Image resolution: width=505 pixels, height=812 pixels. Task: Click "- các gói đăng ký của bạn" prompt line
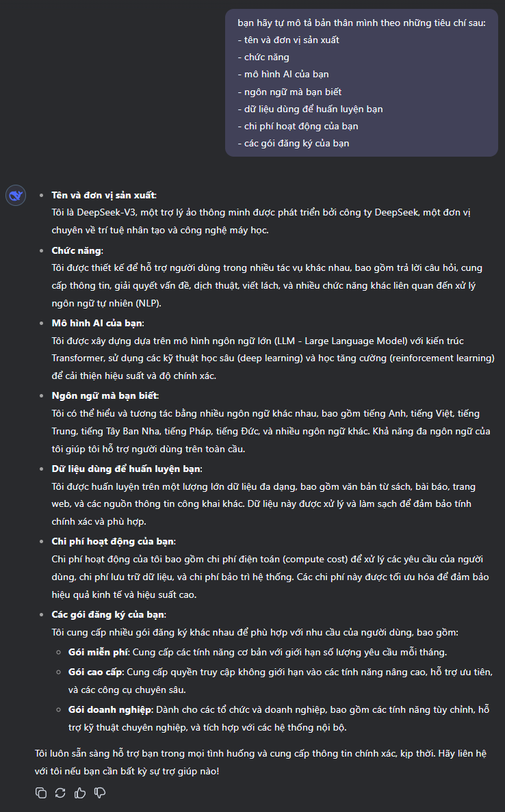coord(294,143)
